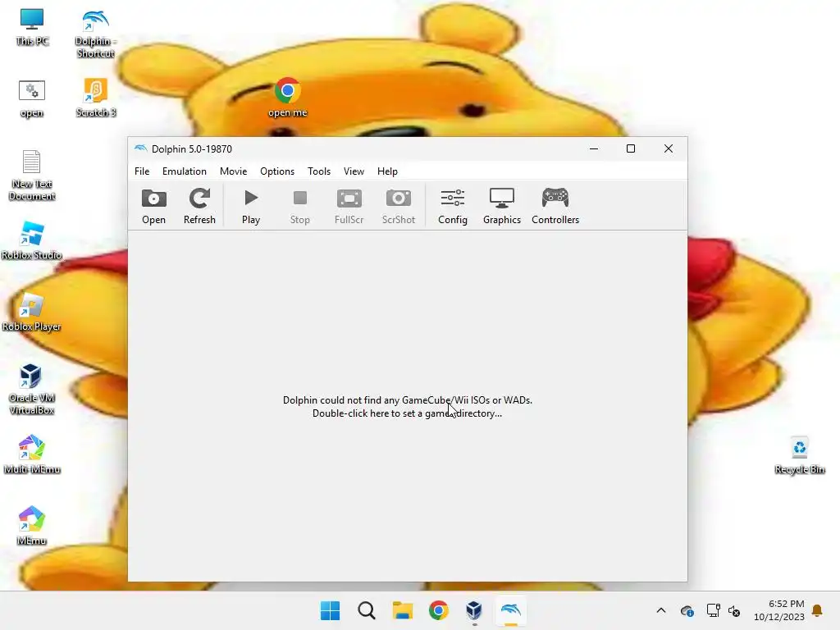Screen dimensions: 840x630
Task: Close the Dolphin window
Action: pos(668,149)
